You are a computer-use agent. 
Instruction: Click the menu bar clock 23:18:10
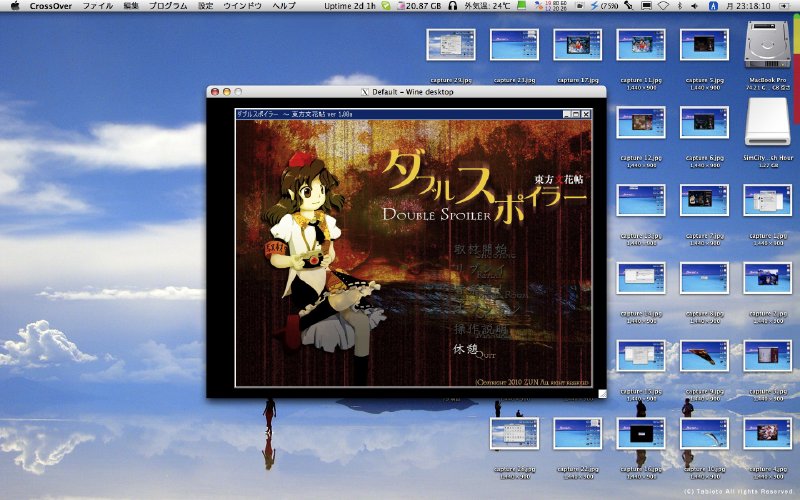click(747, 6)
